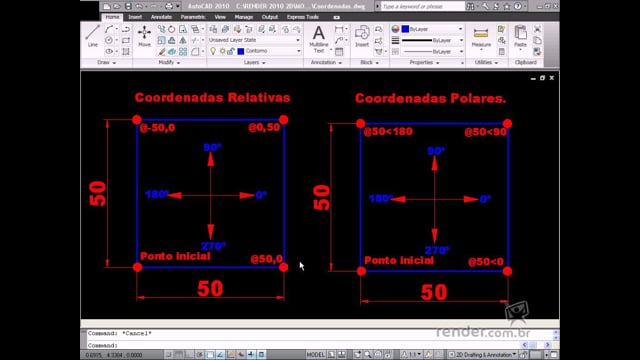Open the Annotate ribbon tab
The height and width of the screenshot is (360, 640).
pyautogui.click(x=161, y=17)
